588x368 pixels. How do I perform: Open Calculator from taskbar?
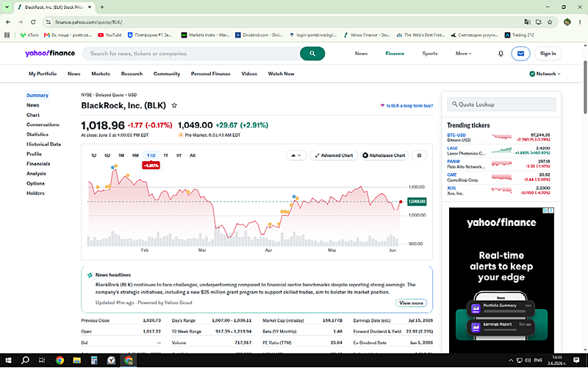tap(94, 360)
